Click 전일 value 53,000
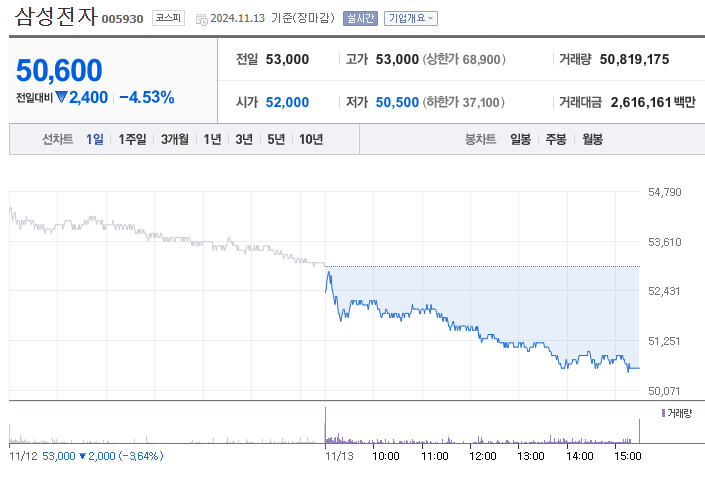Viewport: 705px width, 484px height. point(287,59)
